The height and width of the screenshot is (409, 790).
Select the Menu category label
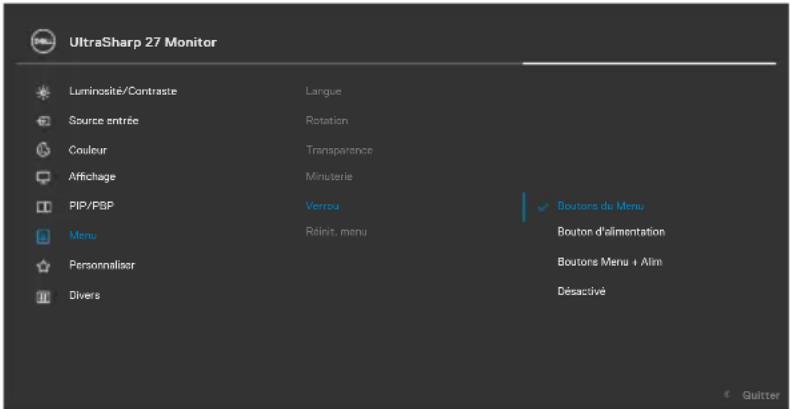(83, 235)
